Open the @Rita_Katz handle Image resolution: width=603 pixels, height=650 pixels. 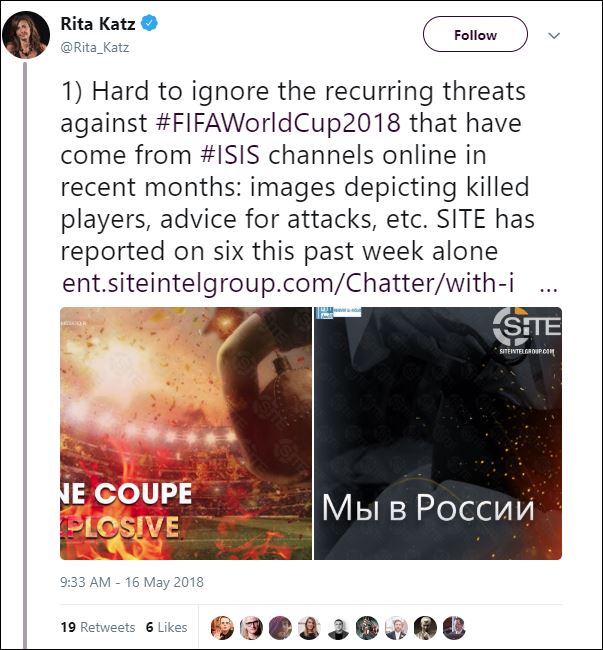tap(95, 47)
